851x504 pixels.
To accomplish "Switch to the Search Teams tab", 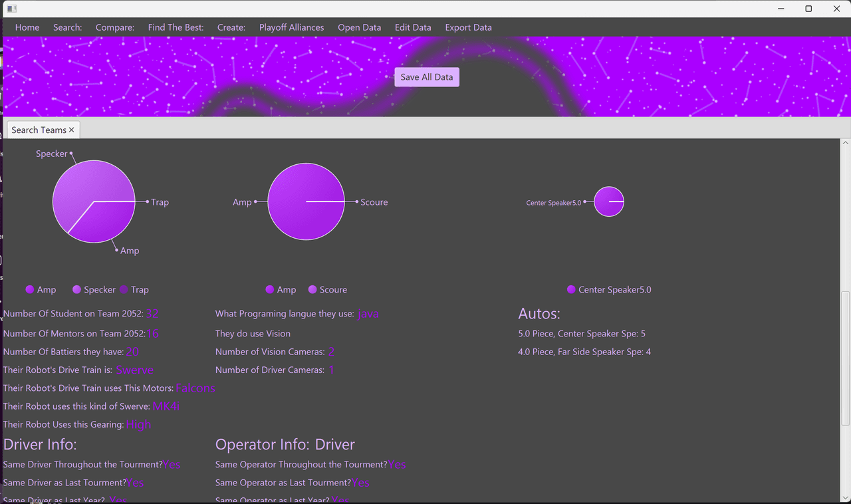I will (39, 130).
